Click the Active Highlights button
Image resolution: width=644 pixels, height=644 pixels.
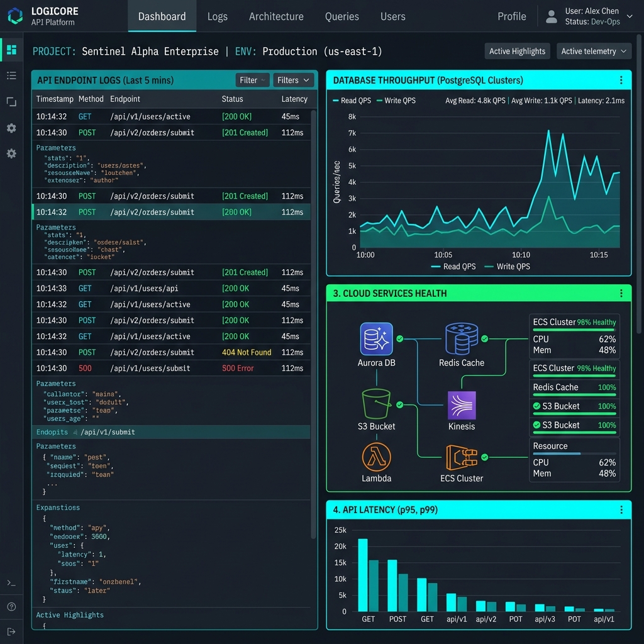point(517,52)
